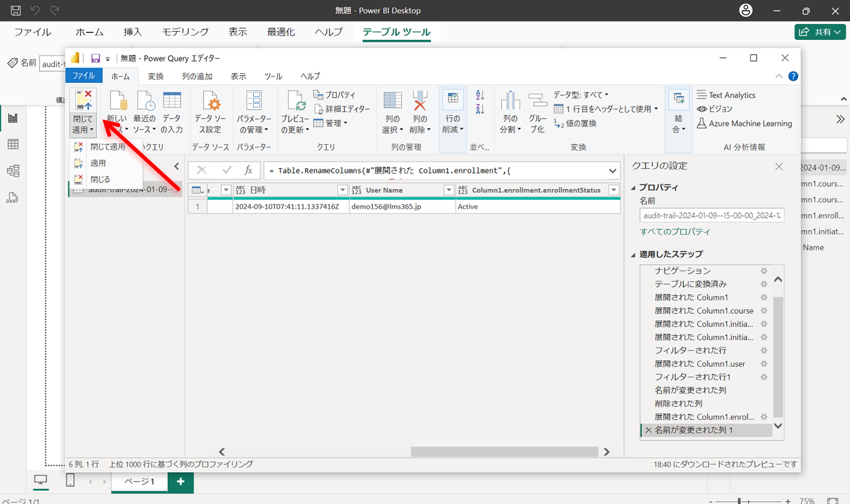
Task: Sort descending with the Z-A icon
Action: (x=480, y=109)
